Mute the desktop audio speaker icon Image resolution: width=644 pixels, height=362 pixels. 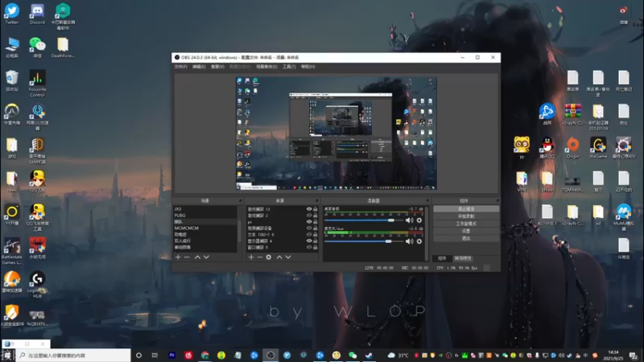tap(409, 220)
